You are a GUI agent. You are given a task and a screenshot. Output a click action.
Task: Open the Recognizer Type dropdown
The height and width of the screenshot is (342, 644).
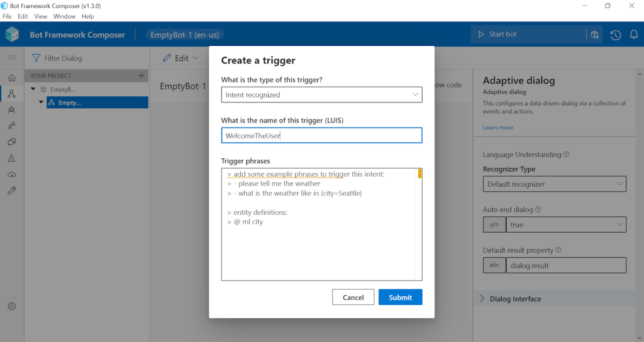coord(555,184)
